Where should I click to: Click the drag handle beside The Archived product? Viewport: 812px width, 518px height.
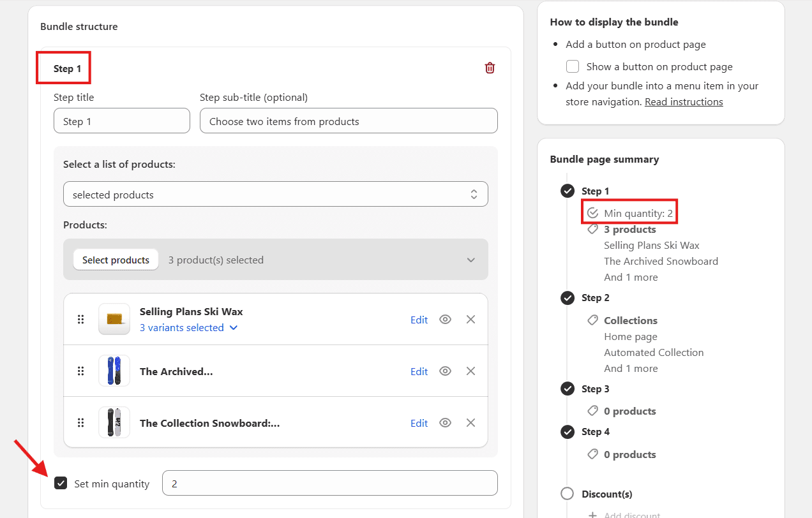[x=81, y=371]
